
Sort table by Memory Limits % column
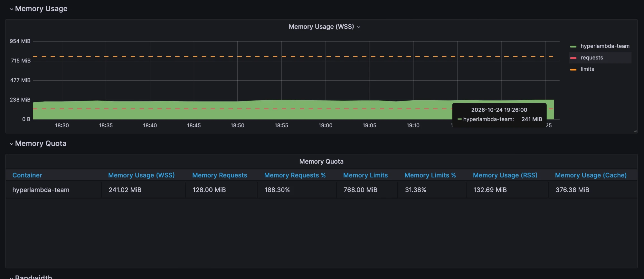[430, 175]
